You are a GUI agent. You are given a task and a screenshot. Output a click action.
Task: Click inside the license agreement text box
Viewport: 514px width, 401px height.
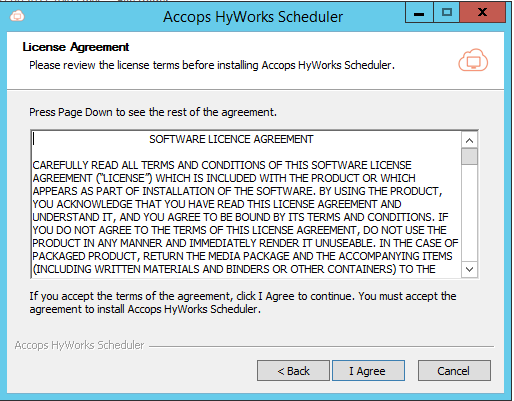(x=247, y=204)
